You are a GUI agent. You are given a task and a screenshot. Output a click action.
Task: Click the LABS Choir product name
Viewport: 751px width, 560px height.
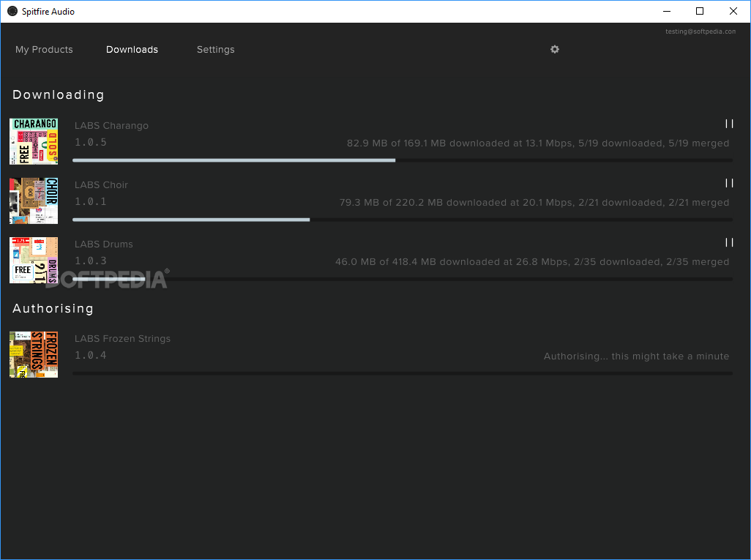[x=101, y=185]
